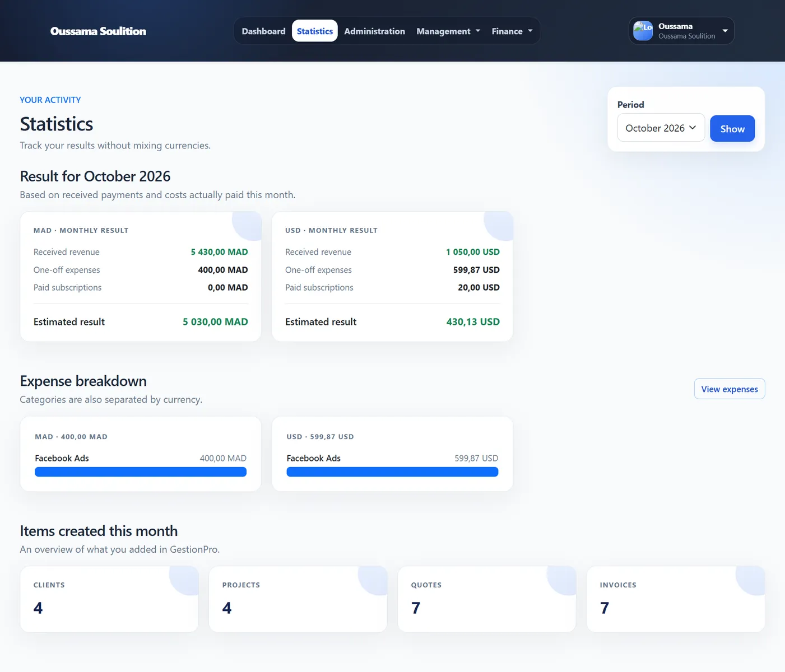Go to Administration menu item
This screenshot has width=785, height=672.
click(x=374, y=31)
